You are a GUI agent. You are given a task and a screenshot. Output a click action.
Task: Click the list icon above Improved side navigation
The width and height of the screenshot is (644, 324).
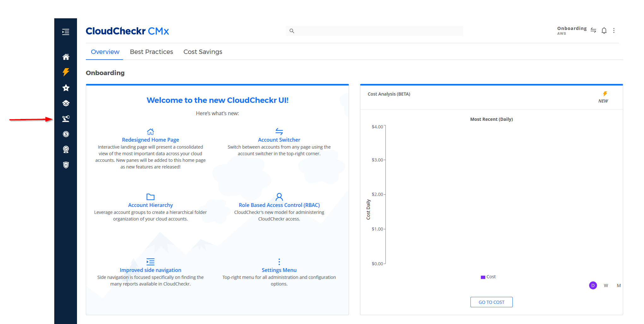point(151,262)
